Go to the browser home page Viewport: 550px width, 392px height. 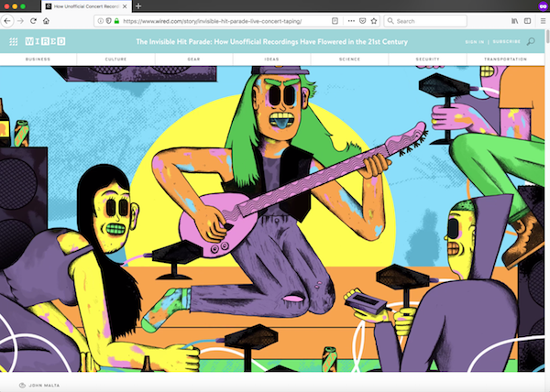(47, 20)
